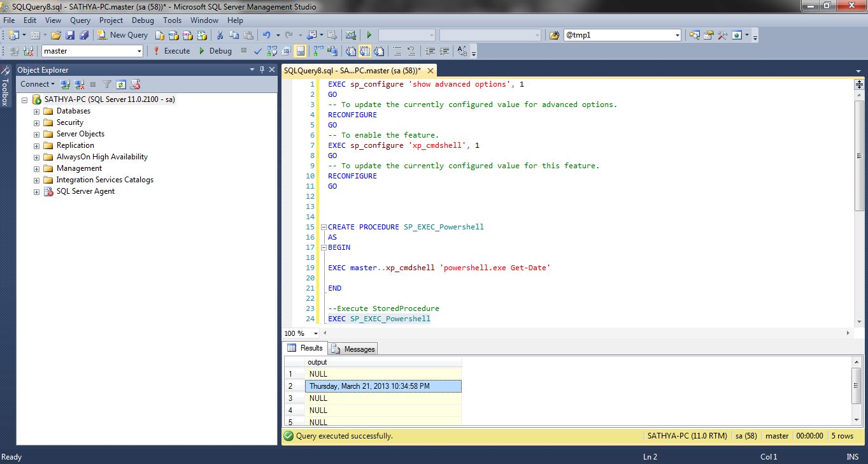868x464 pixels.
Task: Click Disconnect icon in Object Explorer toolbar
Action: (x=79, y=84)
